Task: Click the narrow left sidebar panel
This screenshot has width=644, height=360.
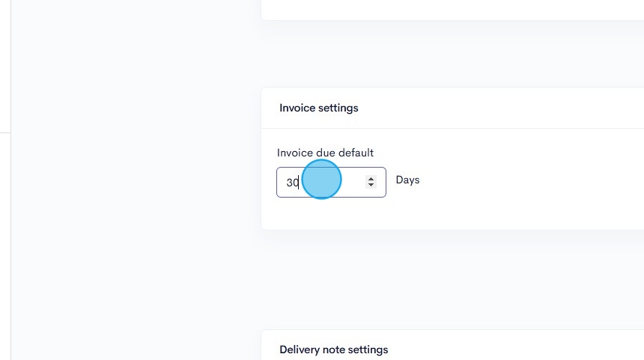Action: pyautogui.click(x=5, y=180)
